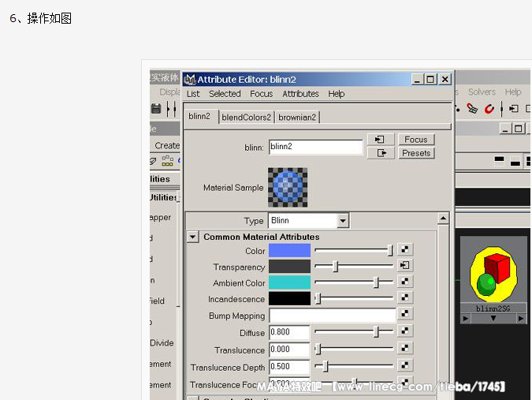Switch to the blendColors2 tab
The width and height of the screenshot is (532, 400).
pyautogui.click(x=247, y=117)
